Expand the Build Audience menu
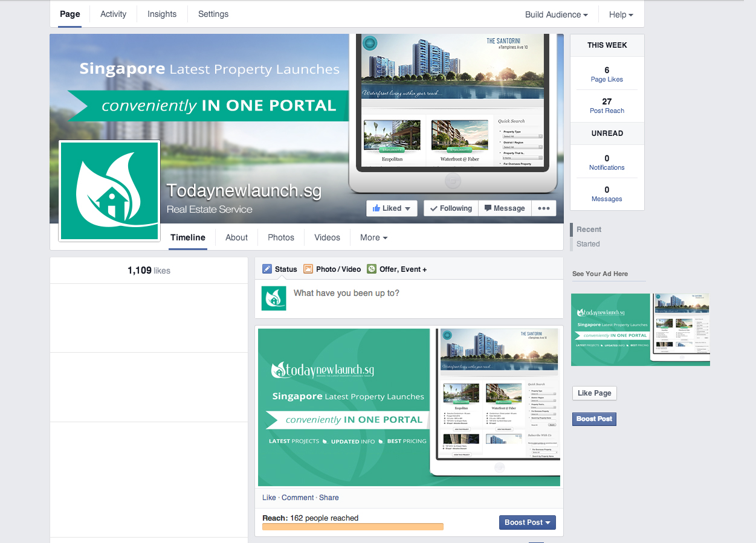Viewport: 756px width, 543px height. (557, 14)
